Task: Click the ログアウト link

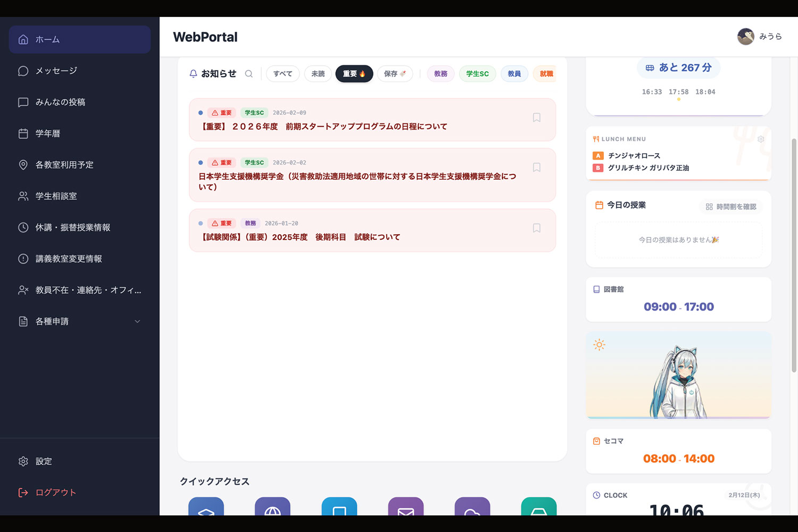Action: coord(55,493)
